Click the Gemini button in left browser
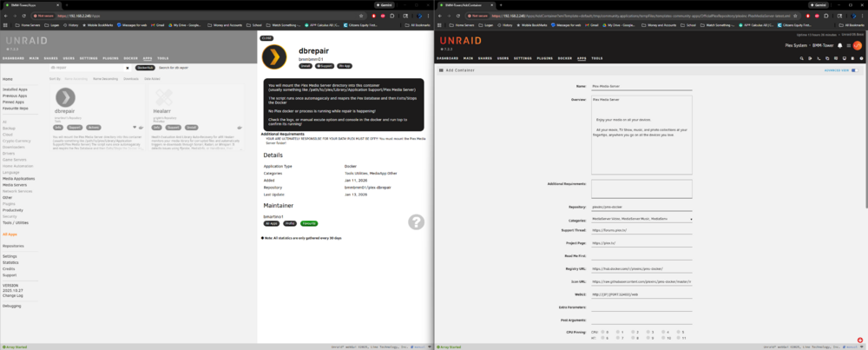 pos(383,4)
